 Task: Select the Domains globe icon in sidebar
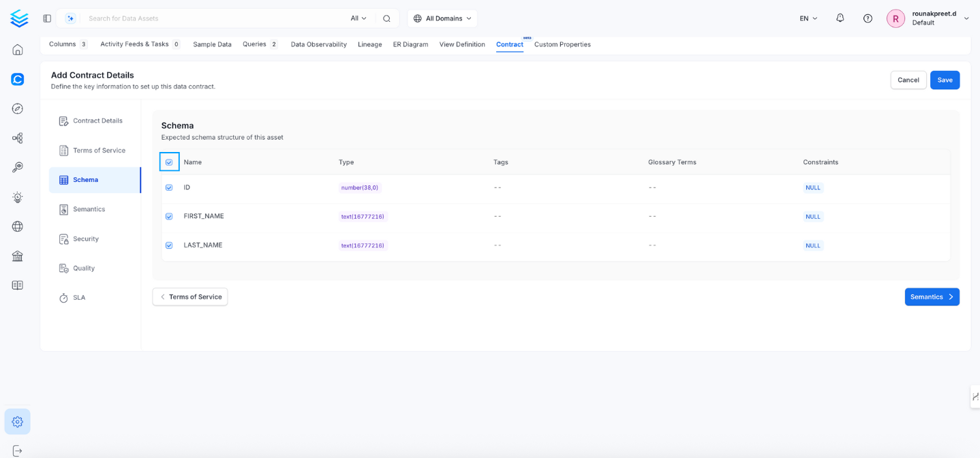click(x=18, y=226)
